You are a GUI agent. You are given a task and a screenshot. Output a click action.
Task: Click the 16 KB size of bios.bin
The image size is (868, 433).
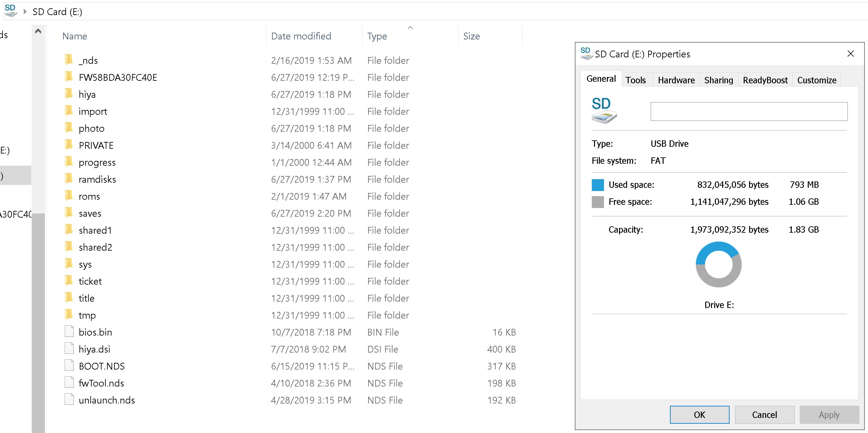504,332
